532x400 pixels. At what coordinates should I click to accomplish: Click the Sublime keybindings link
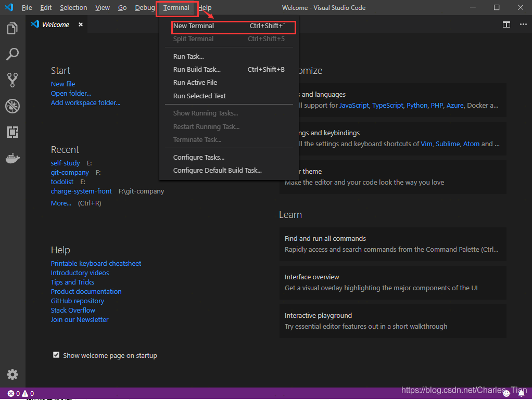click(448, 144)
